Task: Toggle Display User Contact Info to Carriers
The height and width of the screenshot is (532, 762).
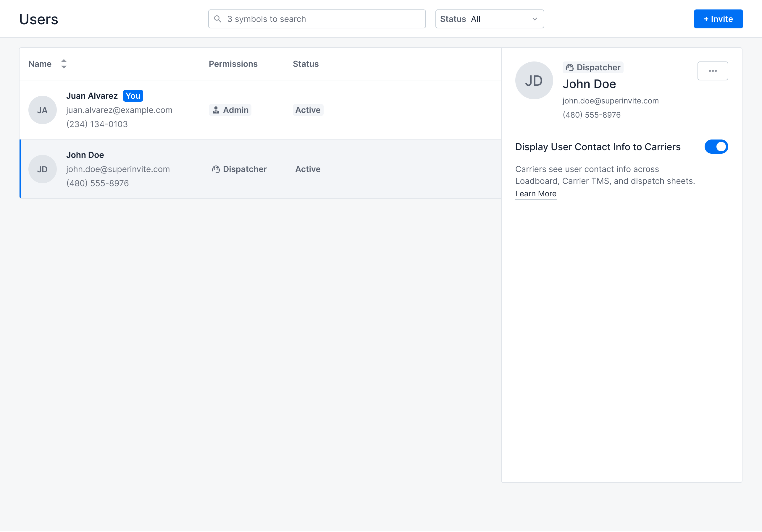Action: click(x=716, y=147)
